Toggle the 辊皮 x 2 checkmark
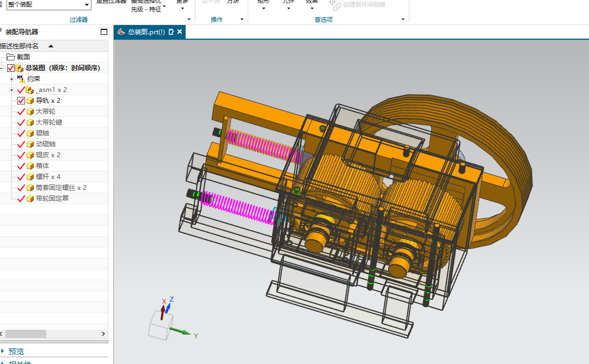The width and height of the screenshot is (589, 364). pos(21,155)
